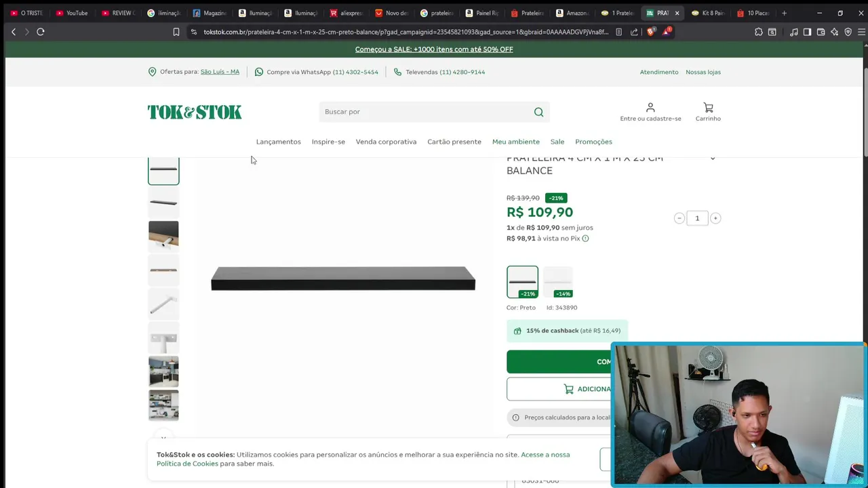Screen dimensions: 868x488
Task: Reload the current page
Action: (41, 32)
